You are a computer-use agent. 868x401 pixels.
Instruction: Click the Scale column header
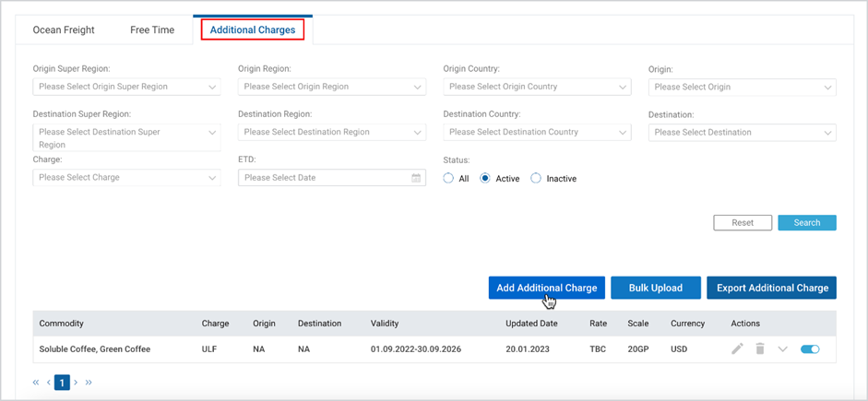click(638, 324)
